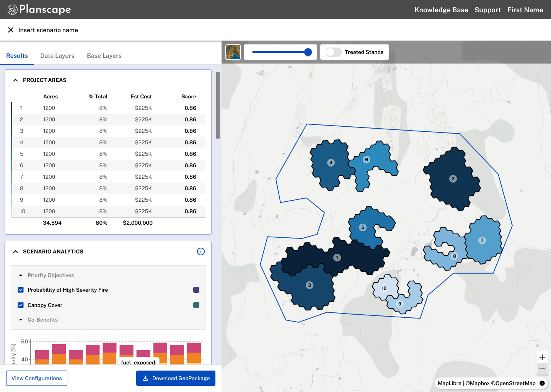Viewport: 551px width, 392px height.
Task: Uncheck the Canopy Cover checkbox
Action: coord(21,305)
